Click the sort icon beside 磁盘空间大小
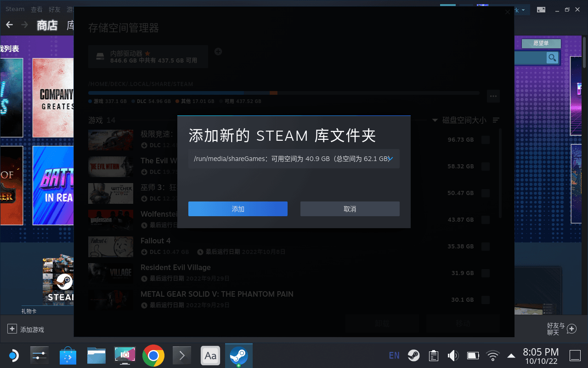The height and width of the screenshot is (368, 588). pos(496,120)
